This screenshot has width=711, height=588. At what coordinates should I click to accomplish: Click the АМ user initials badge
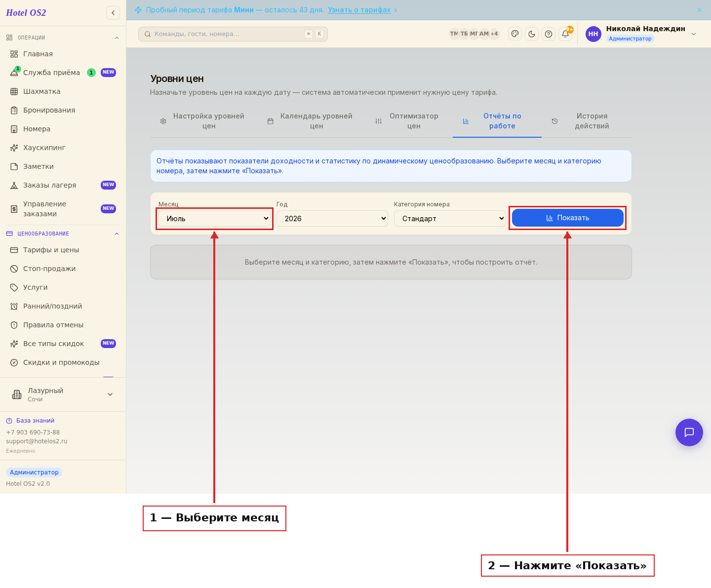click(x=484, y=34)
